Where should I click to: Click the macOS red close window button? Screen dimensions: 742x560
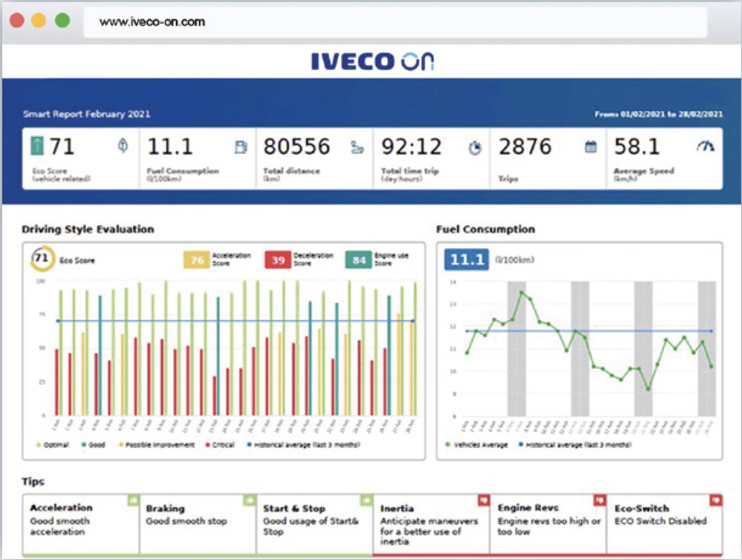coord(17,21)
